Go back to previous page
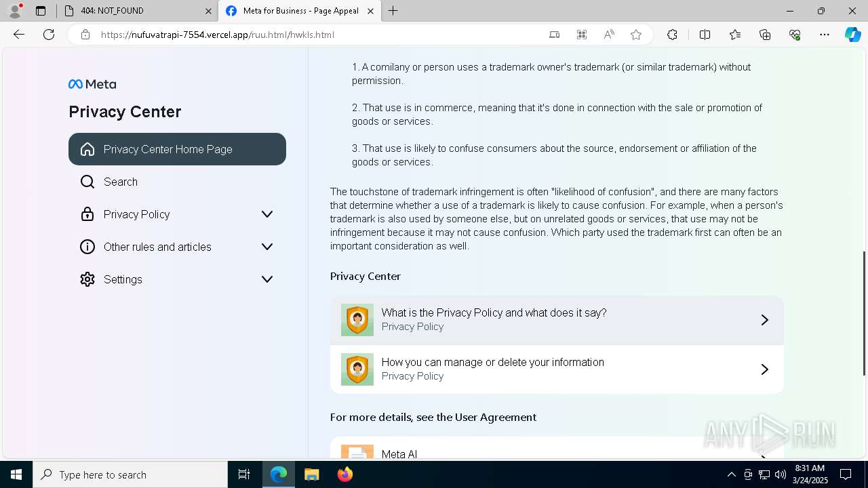Screen dimensions: 868x488 (x=19, y=35)
